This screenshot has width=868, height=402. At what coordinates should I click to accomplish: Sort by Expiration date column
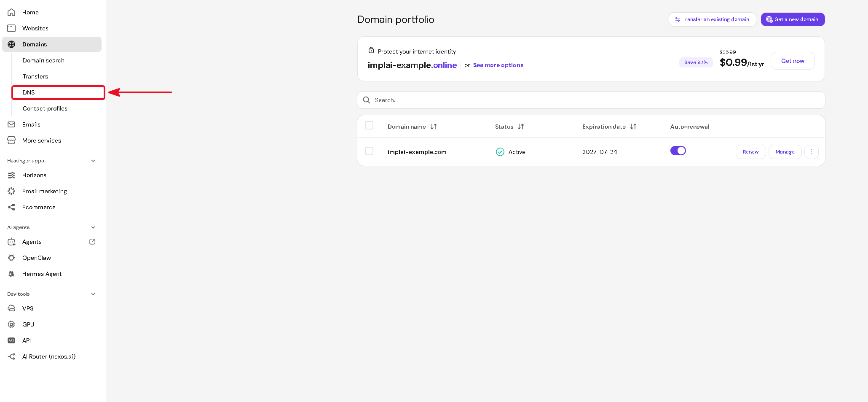point(633,127)
